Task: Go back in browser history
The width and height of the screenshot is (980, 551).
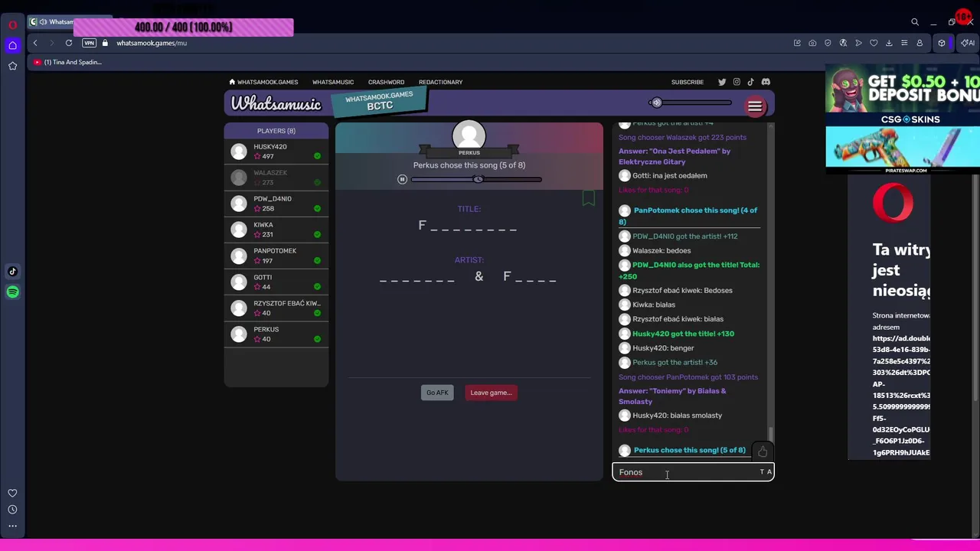Action: pyautogui.click(x=35, y=43)
